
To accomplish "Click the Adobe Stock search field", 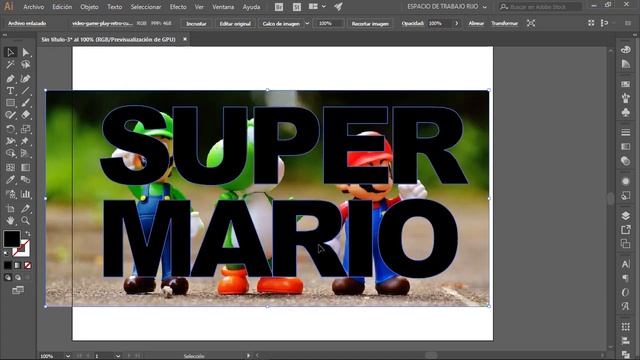I will coord(540,7).
